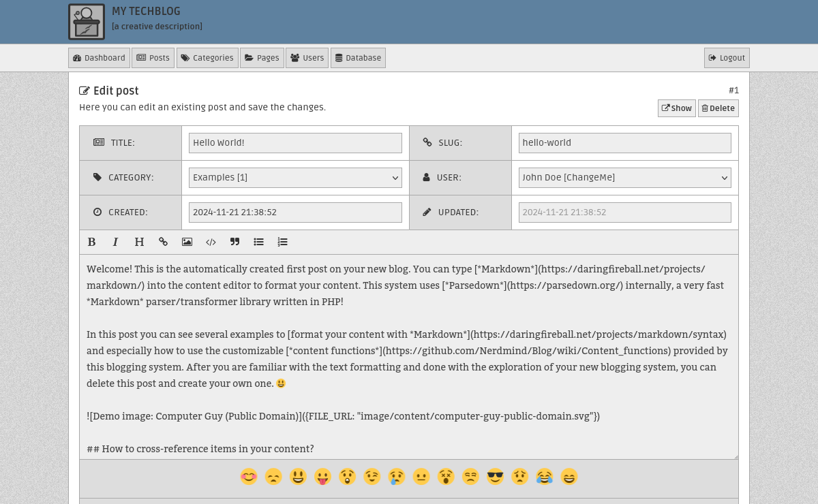Viewport: 818px width, 504px height.
Task: Insert the worried face emoji
Action: 520,477
